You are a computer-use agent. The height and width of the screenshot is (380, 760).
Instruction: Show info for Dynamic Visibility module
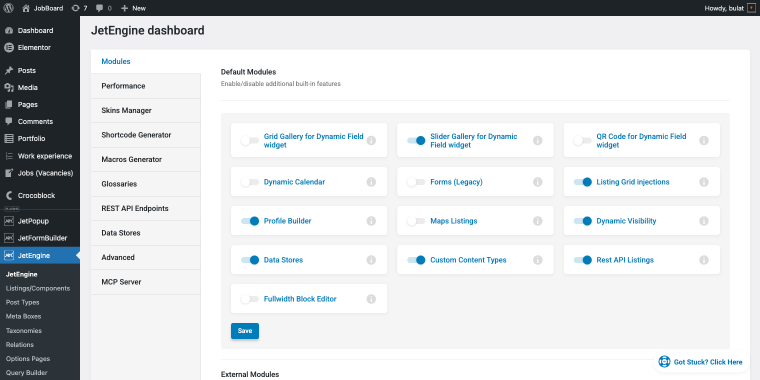click(x=704, y=221)
